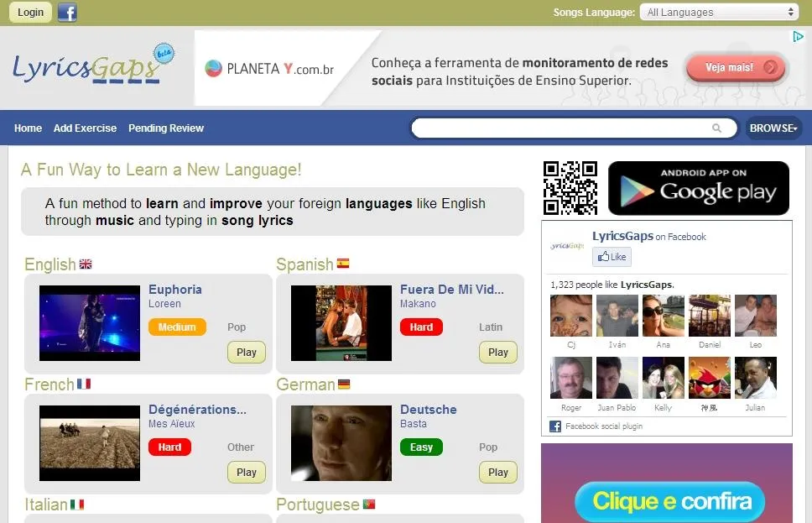Viewport: 812px width, 523px height.
Task: Click the Deutsche video thumbnail
Action: [x=341, y=443]
